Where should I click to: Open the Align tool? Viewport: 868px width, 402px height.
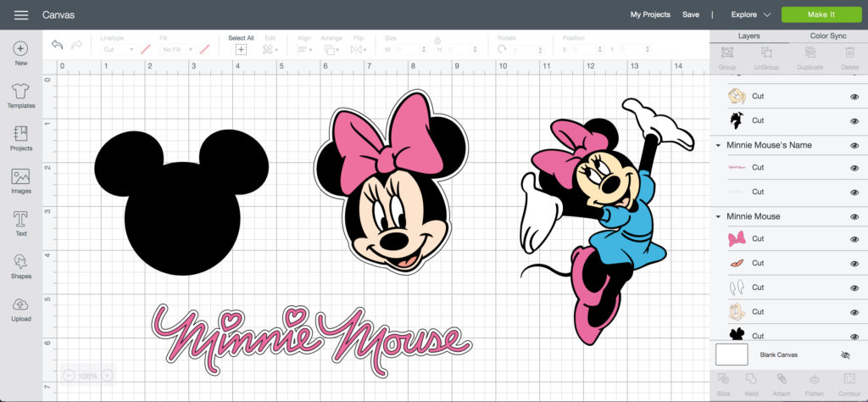pos(304,49)
